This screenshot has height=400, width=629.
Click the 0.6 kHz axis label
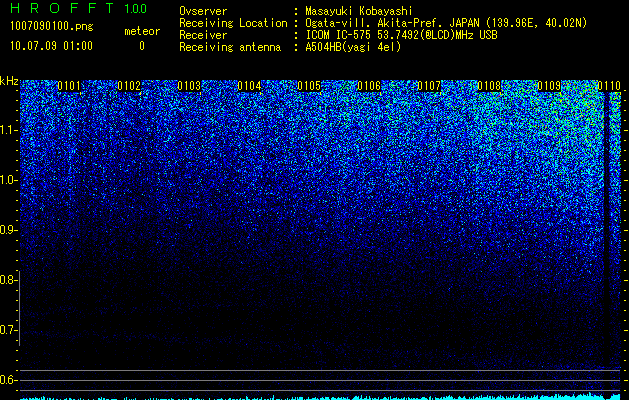click(8, 380)
